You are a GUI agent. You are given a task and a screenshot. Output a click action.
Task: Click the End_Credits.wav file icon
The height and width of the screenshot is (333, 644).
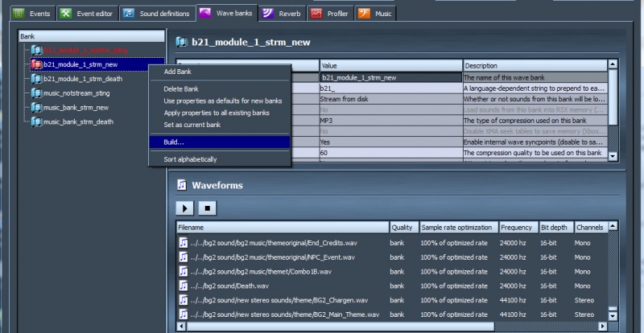pos(184,243)
